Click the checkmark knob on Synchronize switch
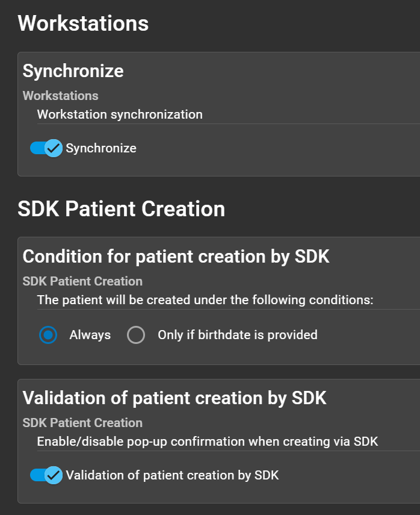Screen dimensions: 420x515 point(54,148)
